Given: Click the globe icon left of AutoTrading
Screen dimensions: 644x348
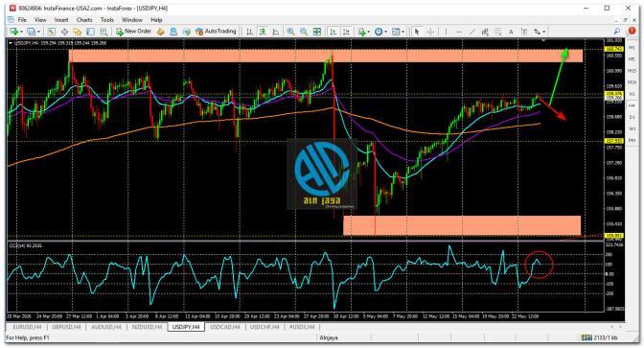Looking at the screenshot, I should 187,32.
